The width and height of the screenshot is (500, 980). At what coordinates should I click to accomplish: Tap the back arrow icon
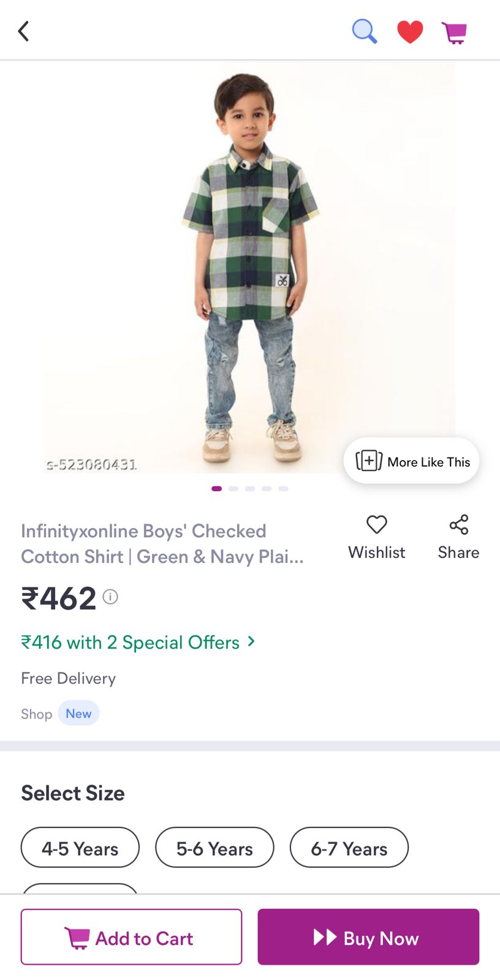pos(24,31)
